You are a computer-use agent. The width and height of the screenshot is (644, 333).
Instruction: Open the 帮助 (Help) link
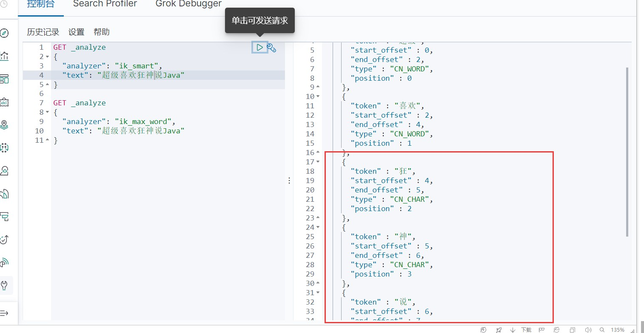click(102, 32)
